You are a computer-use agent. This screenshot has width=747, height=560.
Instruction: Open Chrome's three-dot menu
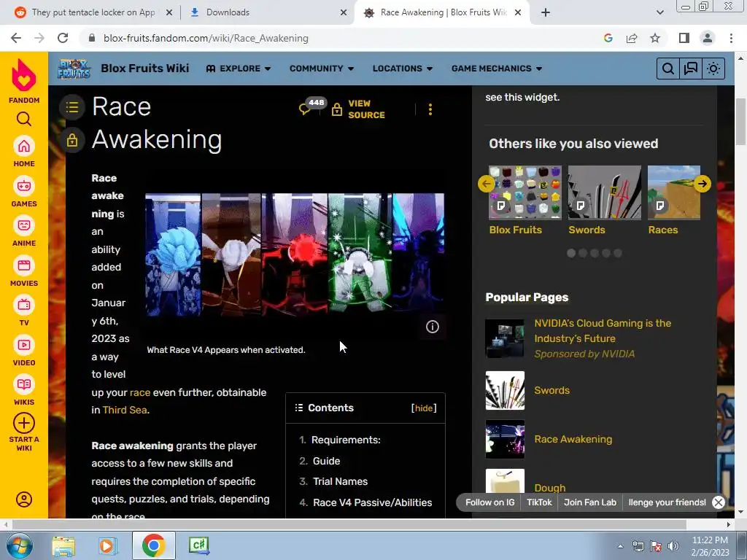click(x=731, y=38)
